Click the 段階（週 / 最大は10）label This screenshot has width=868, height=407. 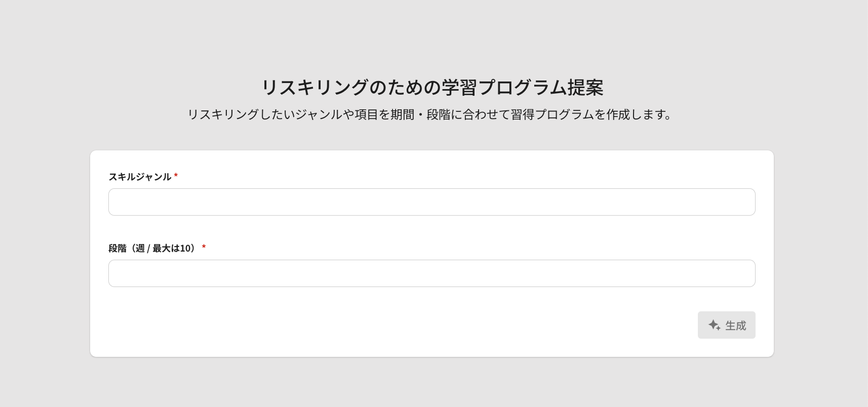(x=152, y=248)
